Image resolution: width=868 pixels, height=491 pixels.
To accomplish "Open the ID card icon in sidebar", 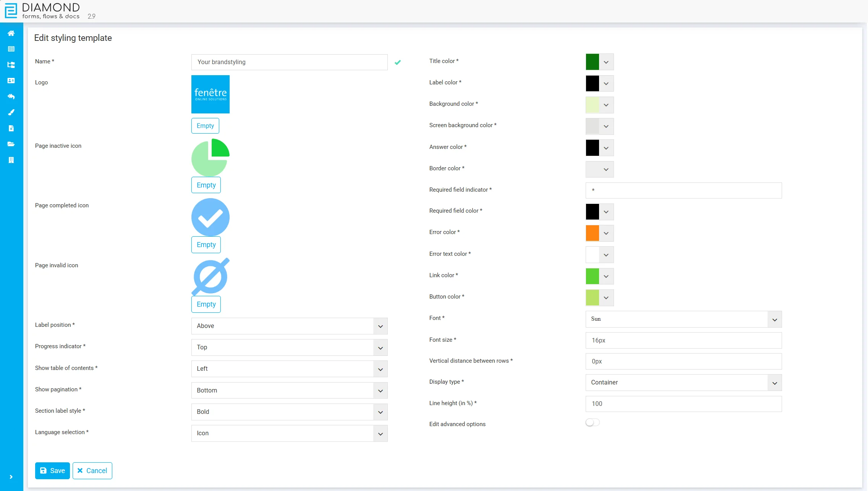I will pyautogui.click(x=11, y=81).
